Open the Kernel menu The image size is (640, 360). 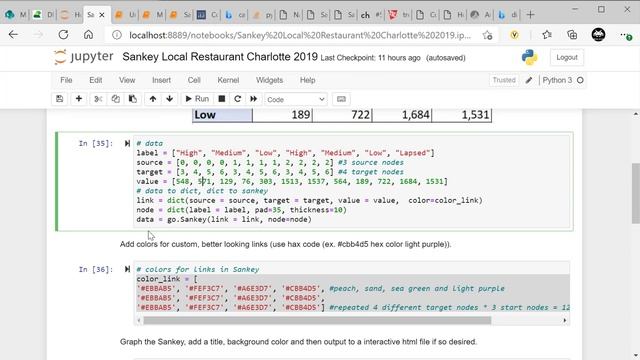point(228,80)
